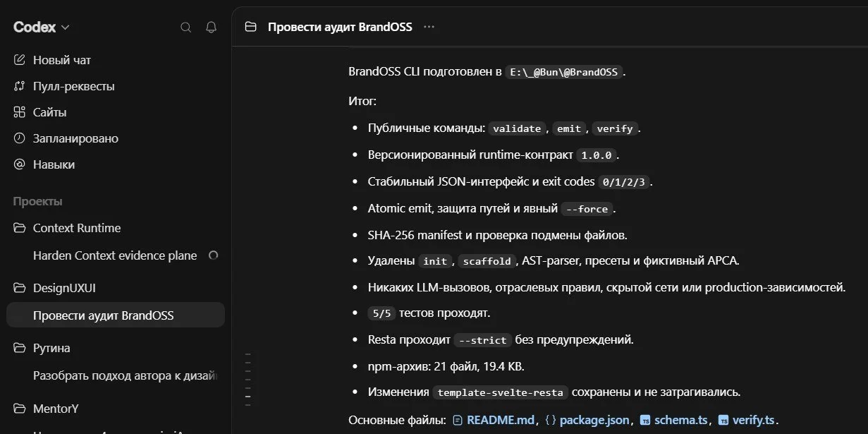Select Провести аудит BrandOSS chat item
This screenshot has height=434, width=868.
116,315
